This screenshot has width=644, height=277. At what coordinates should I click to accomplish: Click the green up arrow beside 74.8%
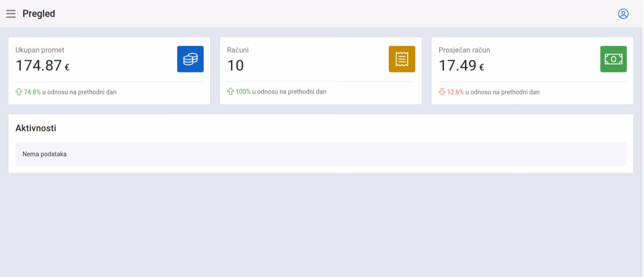pyautogui.click(x=19, y=92)
